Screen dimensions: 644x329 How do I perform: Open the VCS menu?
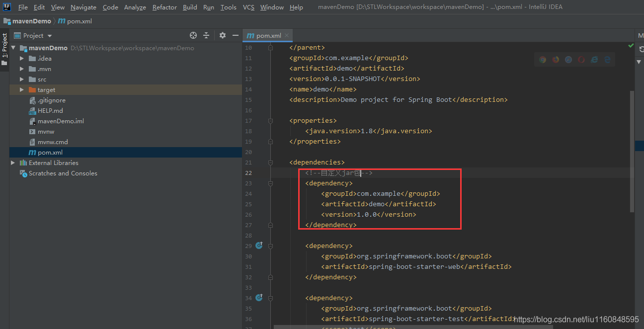[248, 7]
